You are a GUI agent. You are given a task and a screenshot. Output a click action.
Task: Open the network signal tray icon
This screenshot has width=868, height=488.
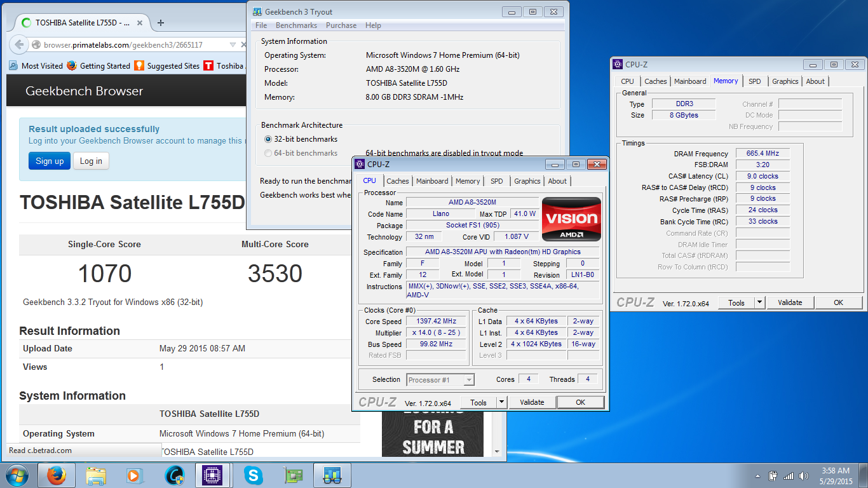pos(789,476)
